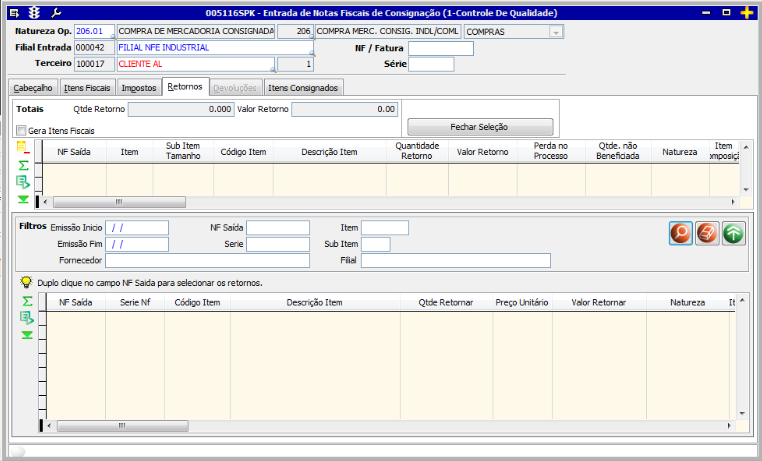The image size is (762, 461).
Task: Select the Impostos tab
Action: (x=139, y=88)
